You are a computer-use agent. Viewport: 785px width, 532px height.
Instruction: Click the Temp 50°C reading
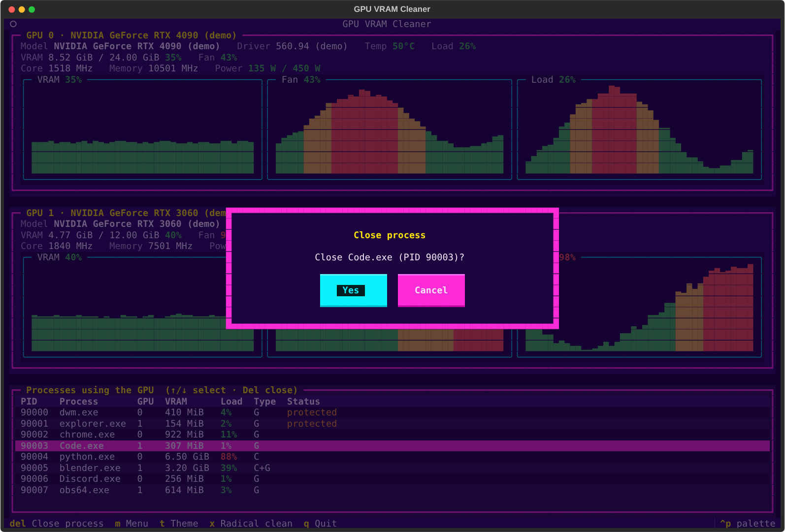(x=390, y=46)
